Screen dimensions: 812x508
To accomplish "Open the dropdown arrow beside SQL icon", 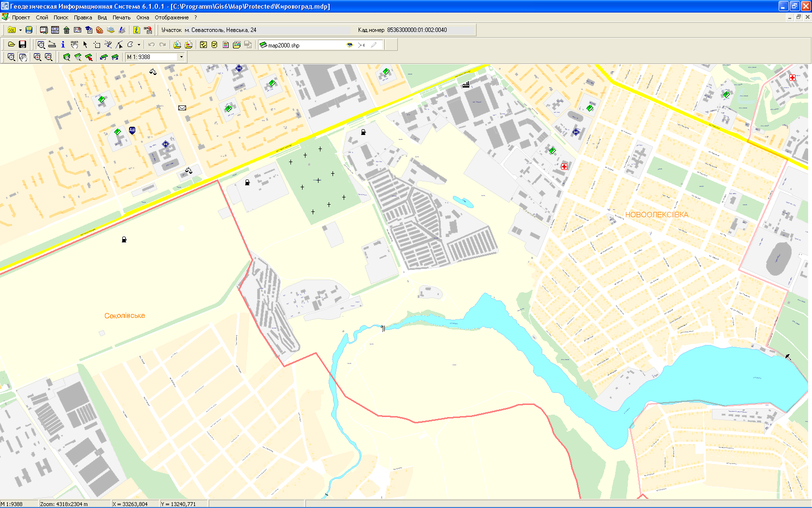I will click(x=20, y=30).
